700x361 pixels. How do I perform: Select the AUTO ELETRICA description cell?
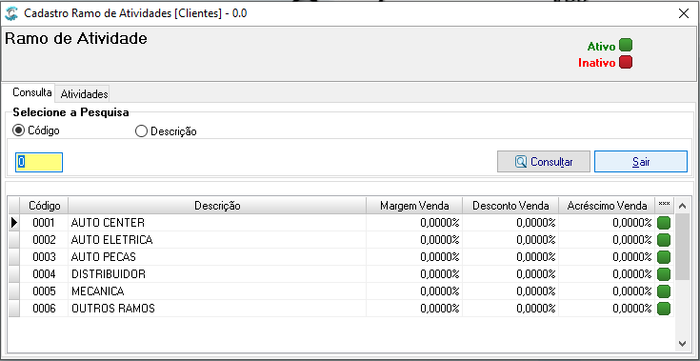pos(217,240)
